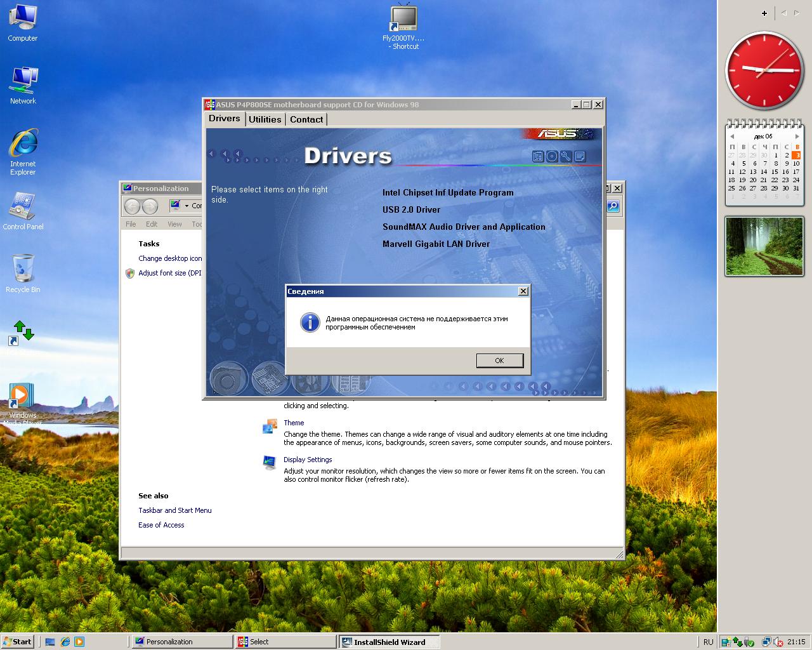Add a gadget with sidebar plus button
This screenshot has width=812, height=650.
pos(764,13)
